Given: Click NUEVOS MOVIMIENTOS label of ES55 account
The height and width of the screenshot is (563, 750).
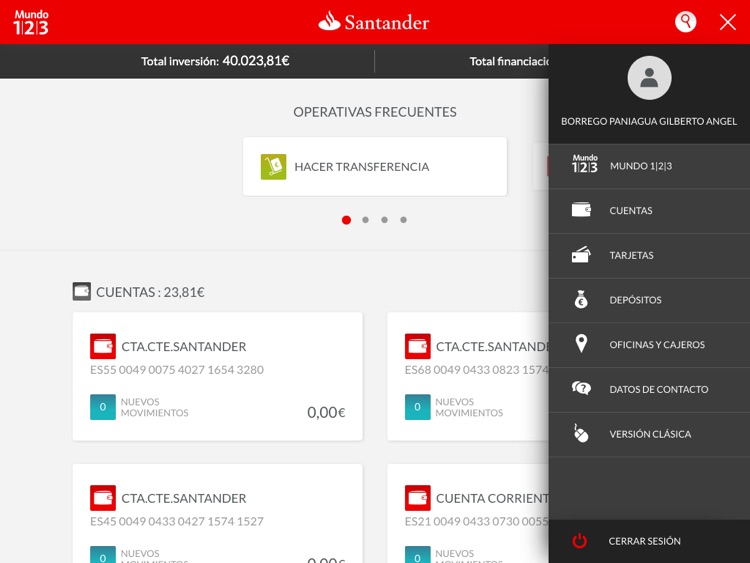Looking at the screenshot, I should [154, 407].
